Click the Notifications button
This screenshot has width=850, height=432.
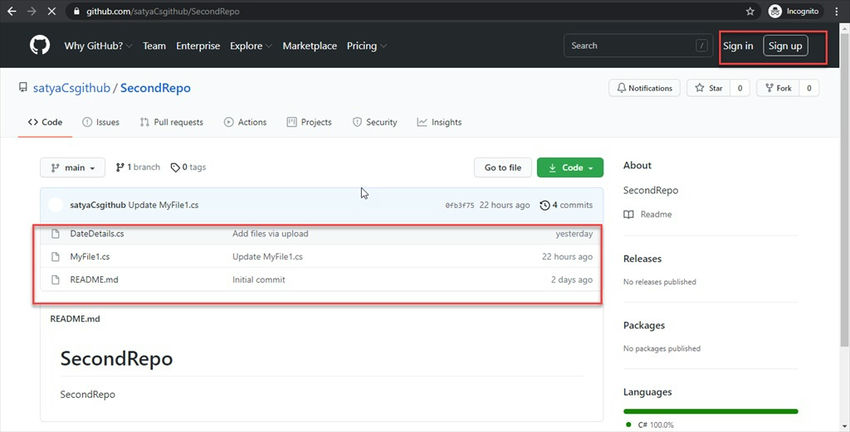click(645, 88)
